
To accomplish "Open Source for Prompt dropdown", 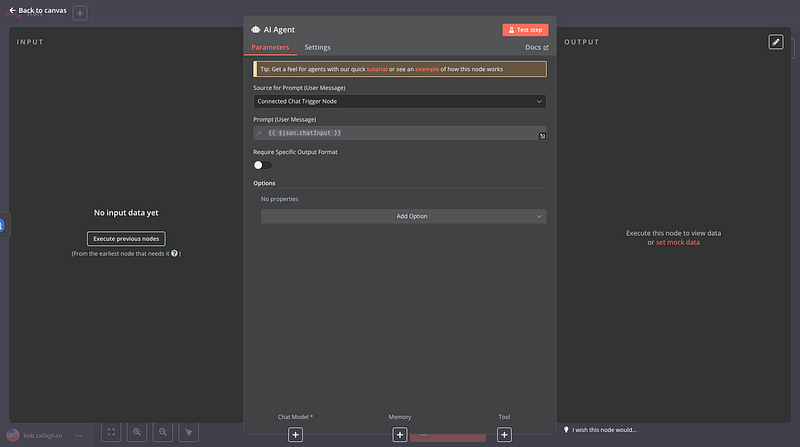I will 400,101.
